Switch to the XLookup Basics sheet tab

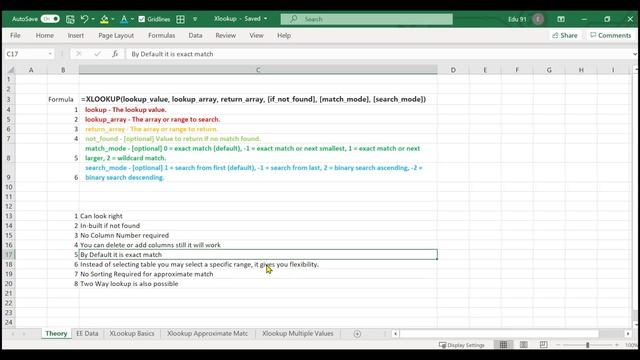point(132,333)
